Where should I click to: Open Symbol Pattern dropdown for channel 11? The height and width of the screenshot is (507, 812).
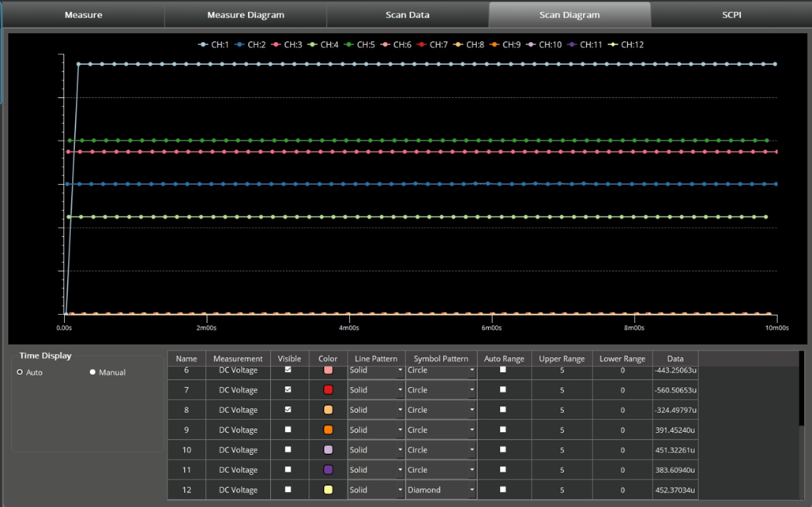point(441,470)
